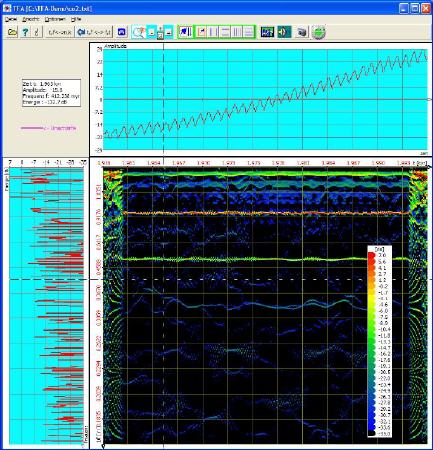Click the blue save disk icon
This screenshot has width=433, height=450.
click(x=122, y=32)
